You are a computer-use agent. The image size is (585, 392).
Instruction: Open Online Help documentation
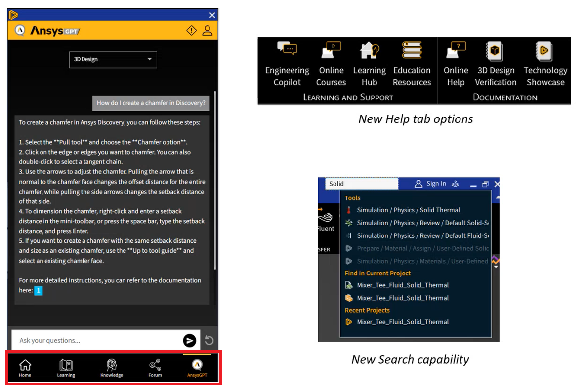[x=456, y=64]
